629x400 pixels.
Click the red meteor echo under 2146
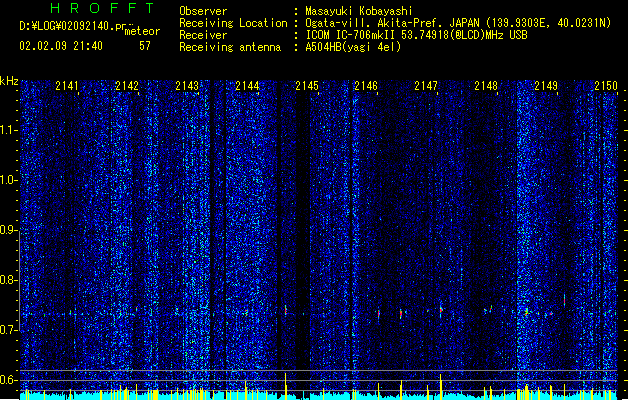coord(379,313)
